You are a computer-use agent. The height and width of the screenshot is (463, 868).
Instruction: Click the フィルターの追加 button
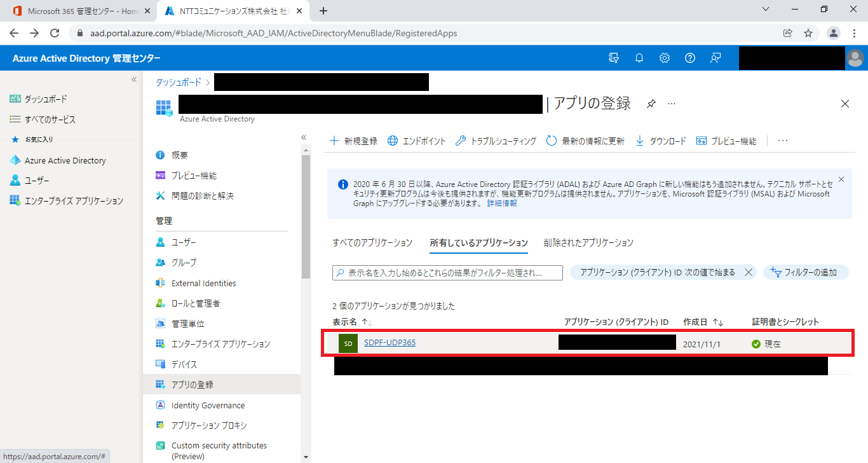(806, 272)
